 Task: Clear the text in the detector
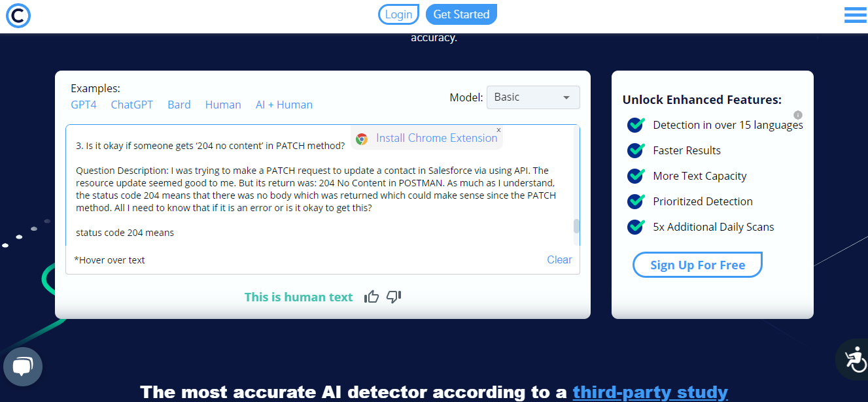tap(559, 260)
